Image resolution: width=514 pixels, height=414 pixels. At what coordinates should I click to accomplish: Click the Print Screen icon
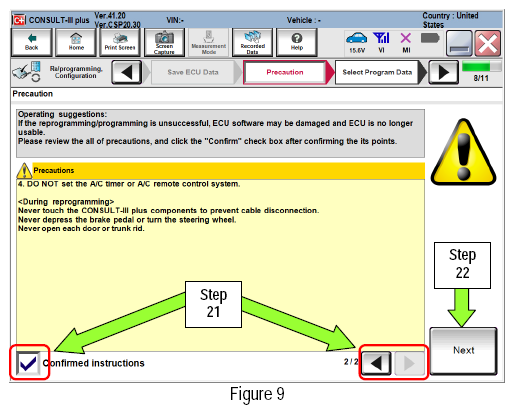point(120,42)
